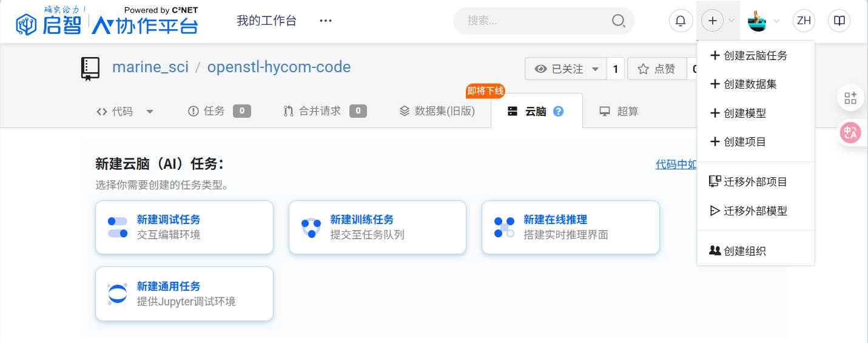
Task: Click the cloud brain help question icon
Action: [x=559, y=111]
